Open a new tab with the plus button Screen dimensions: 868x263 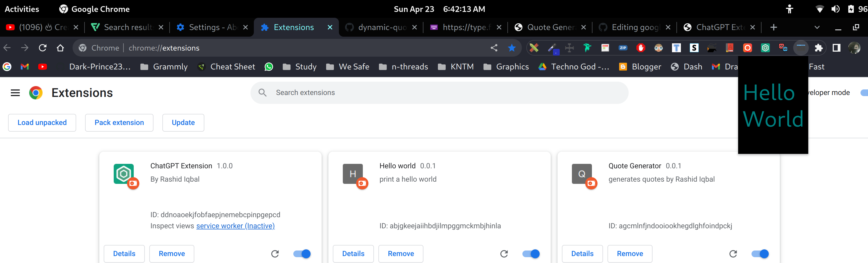[774, 27]
